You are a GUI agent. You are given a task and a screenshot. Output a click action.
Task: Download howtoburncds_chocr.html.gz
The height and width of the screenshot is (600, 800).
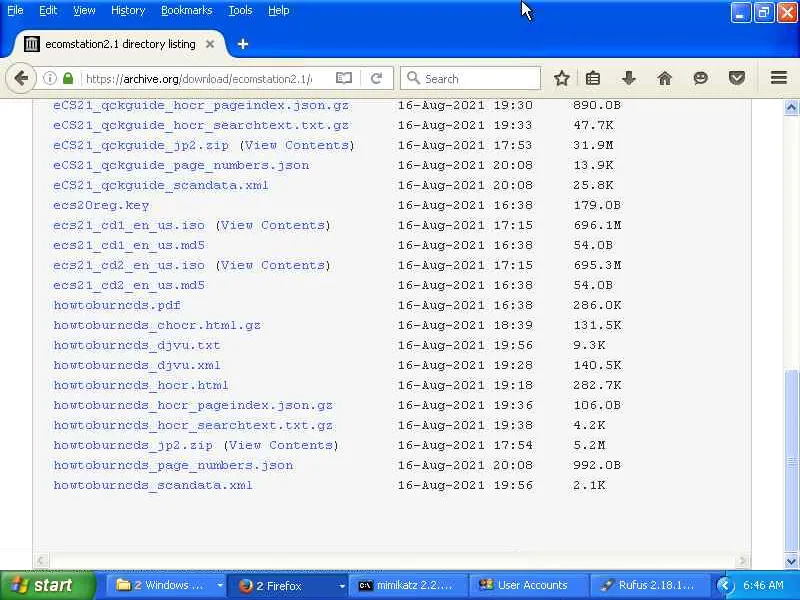(157, 325)
